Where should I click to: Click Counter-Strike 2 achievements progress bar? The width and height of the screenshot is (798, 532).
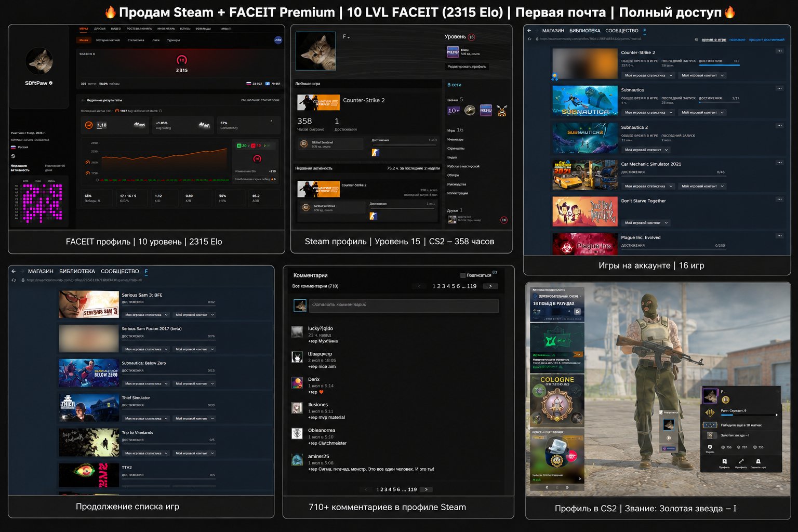click(719, 64)
